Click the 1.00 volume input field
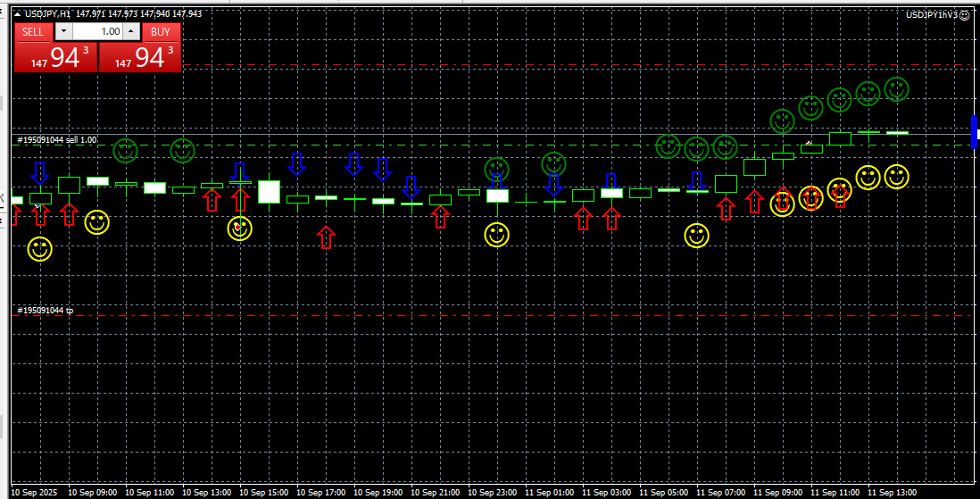 click(97, 31)
